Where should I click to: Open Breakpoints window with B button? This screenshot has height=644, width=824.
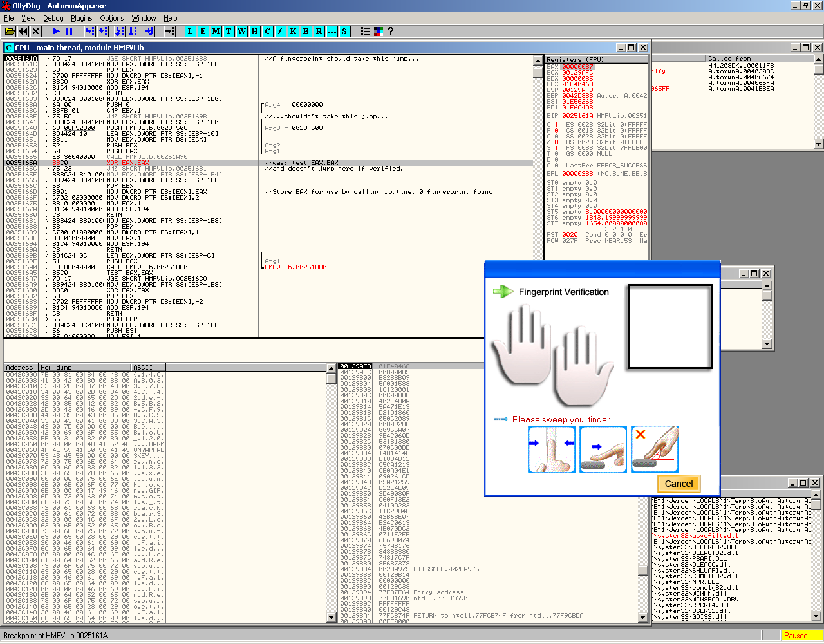[306, 31]
